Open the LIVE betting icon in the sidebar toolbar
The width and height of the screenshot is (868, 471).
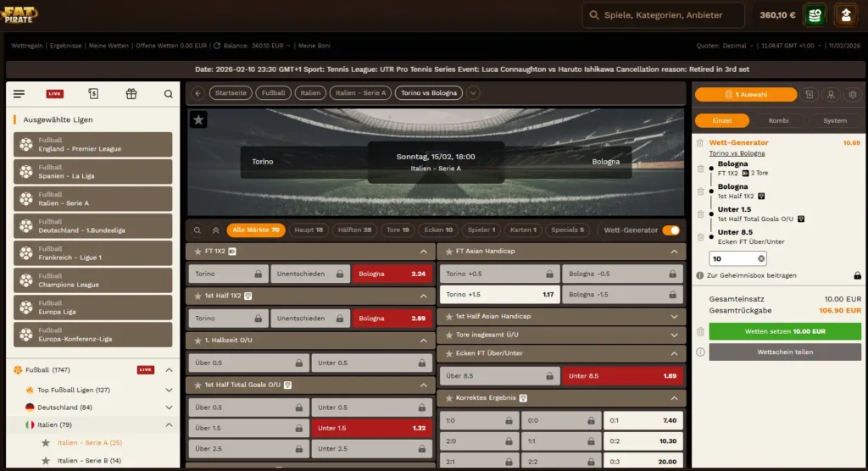[54, 94]
